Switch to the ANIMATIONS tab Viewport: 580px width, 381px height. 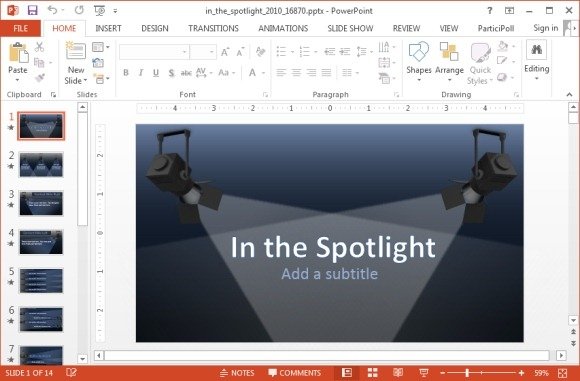(283, 28)
